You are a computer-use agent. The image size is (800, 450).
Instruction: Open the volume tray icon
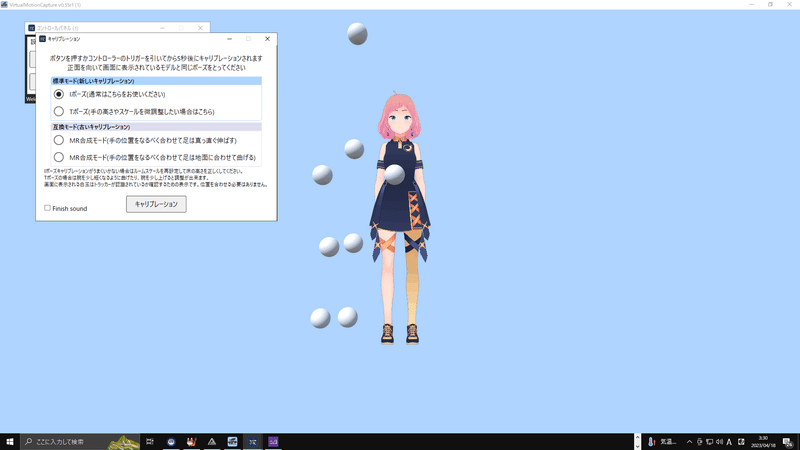719,442
